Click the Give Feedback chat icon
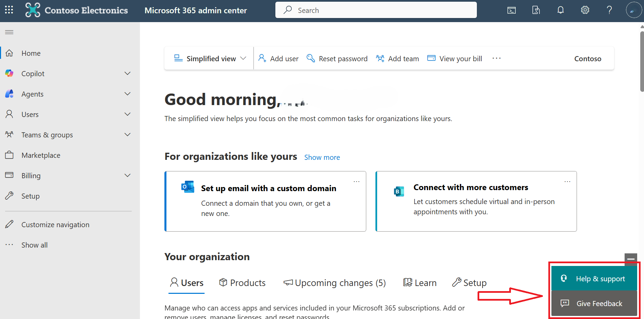 (565, 303)
